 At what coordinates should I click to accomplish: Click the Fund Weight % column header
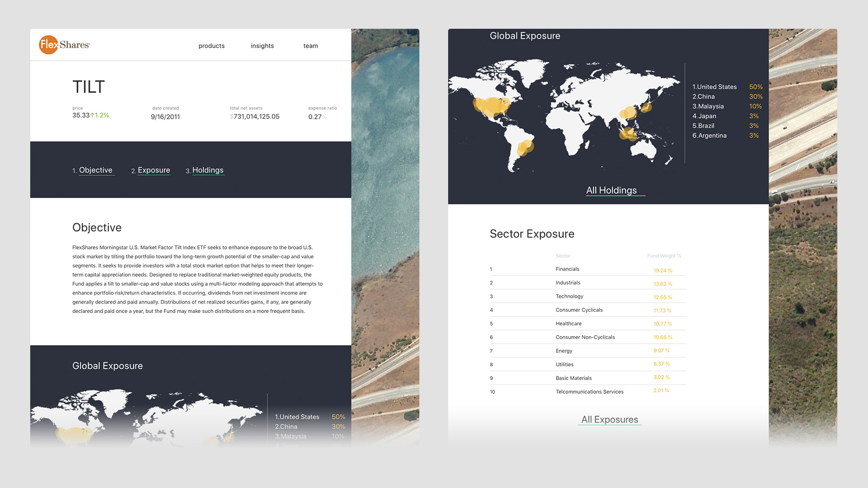tap(664, 256)
